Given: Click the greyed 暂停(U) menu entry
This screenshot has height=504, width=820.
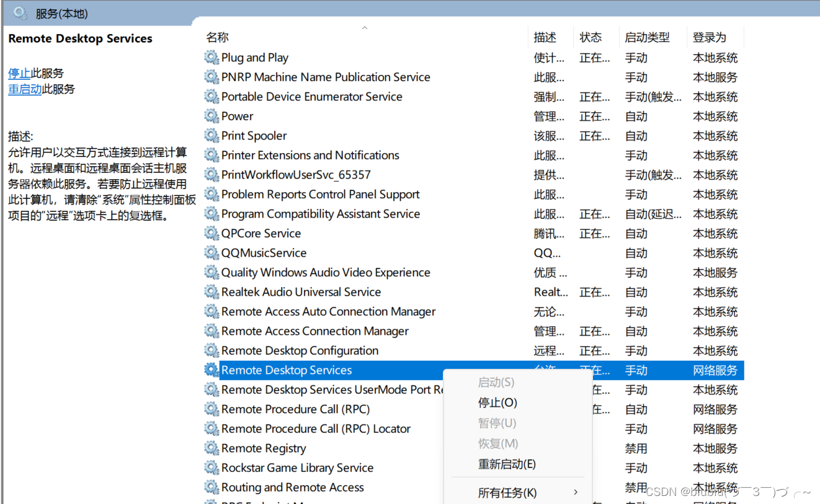Looking at the screenshot, I should [497, 423].
